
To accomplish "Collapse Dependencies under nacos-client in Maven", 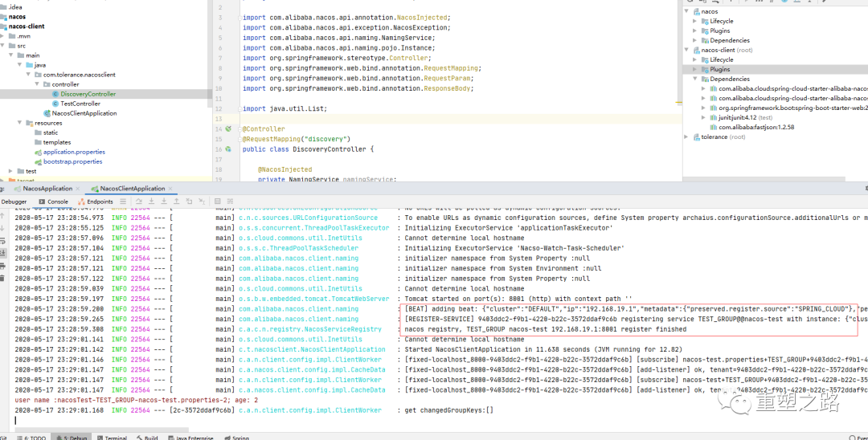I will click(695, 79).
